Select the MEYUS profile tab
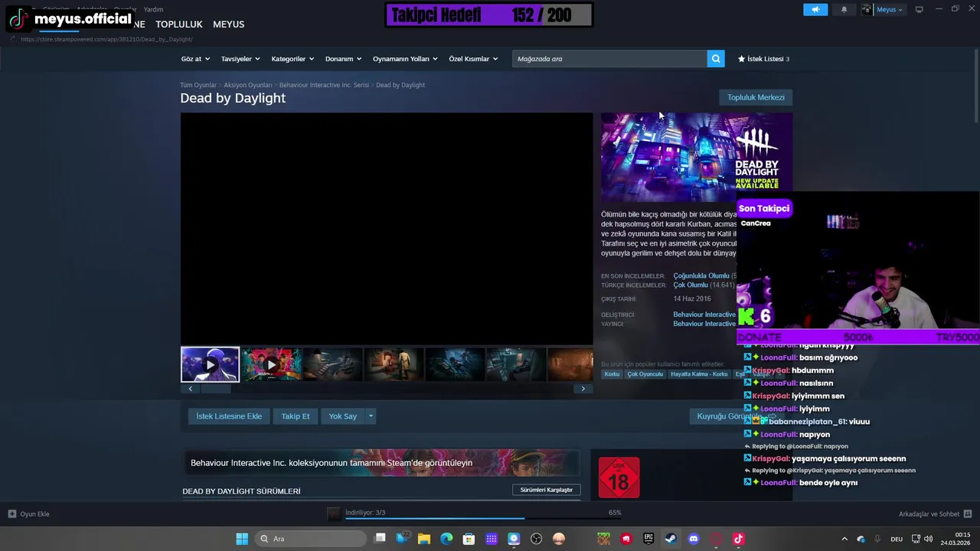980x551 pixels. click(x=228, y=24)
